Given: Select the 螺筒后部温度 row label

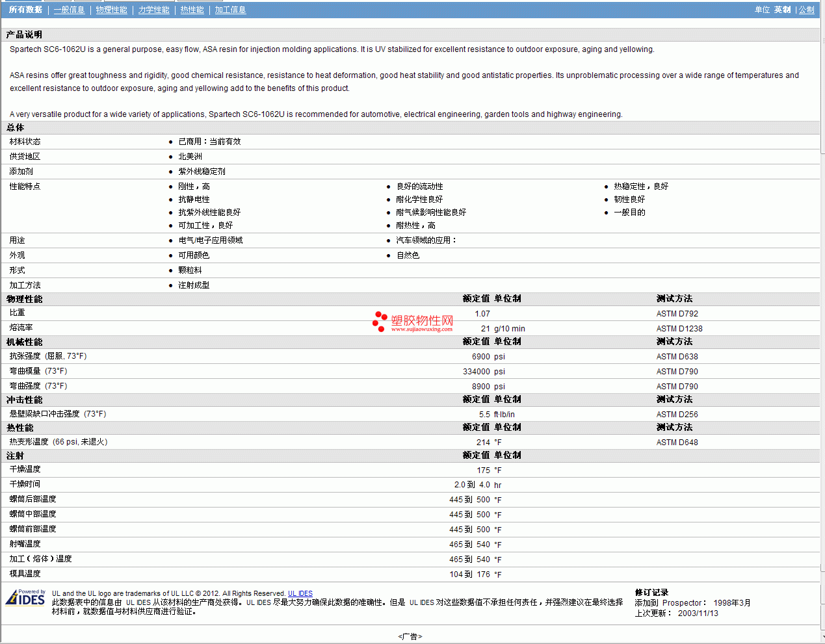Looking at the screenshot, I should 33,498.
